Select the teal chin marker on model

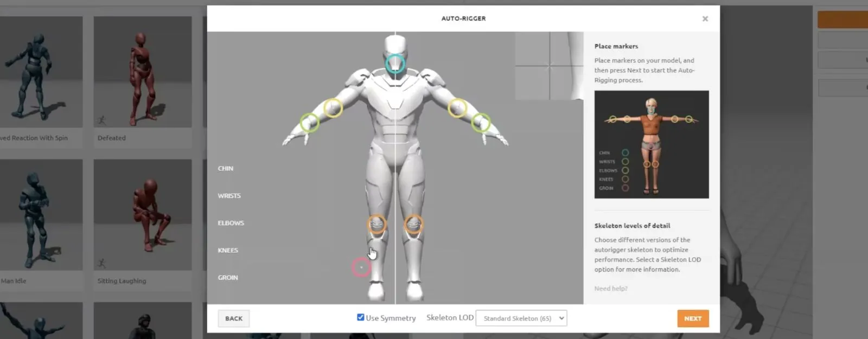(x=395, y=63)
